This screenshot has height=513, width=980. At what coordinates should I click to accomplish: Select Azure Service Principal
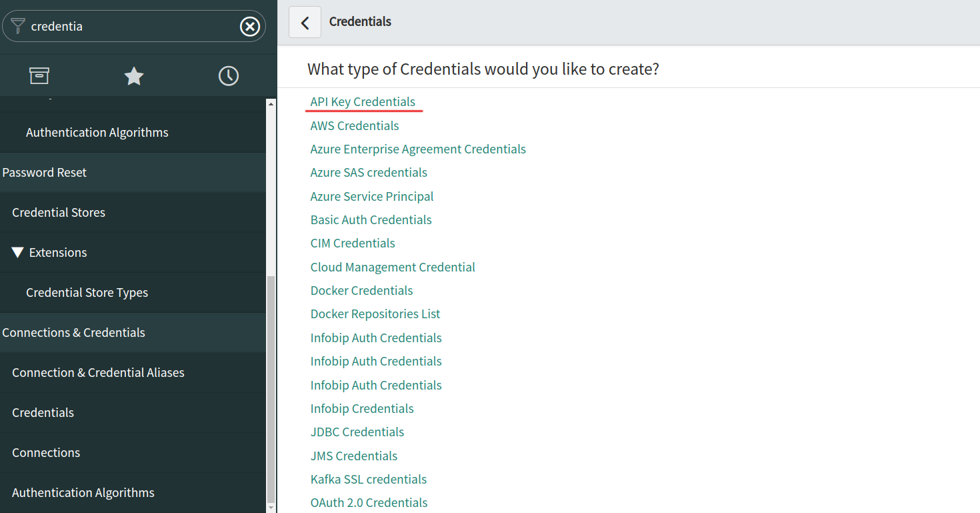tap(372, 197)
